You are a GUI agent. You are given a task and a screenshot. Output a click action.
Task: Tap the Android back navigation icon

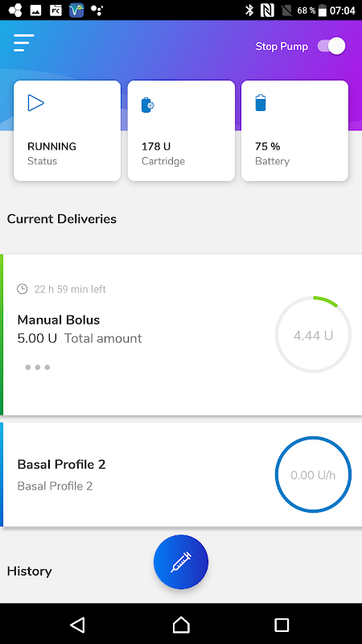pyautogui.click(x=77, y=625)
